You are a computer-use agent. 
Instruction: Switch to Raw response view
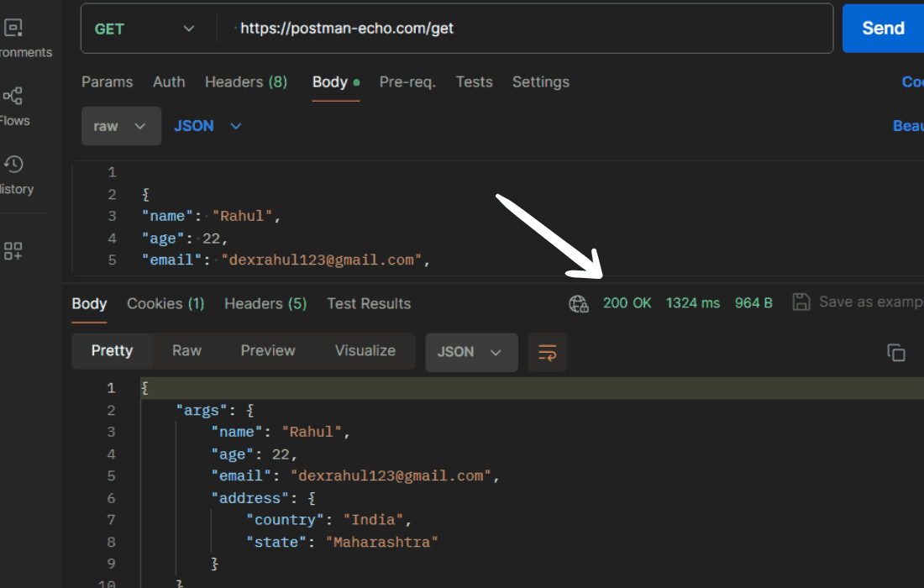click(186, 351)
